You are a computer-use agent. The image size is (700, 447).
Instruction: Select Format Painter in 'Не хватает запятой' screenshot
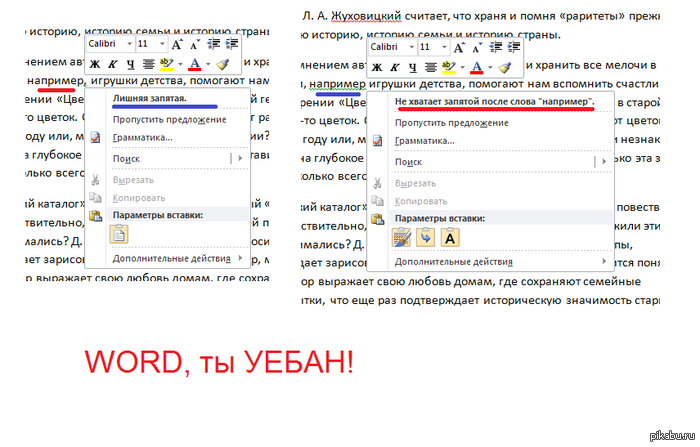coord(505,67)
